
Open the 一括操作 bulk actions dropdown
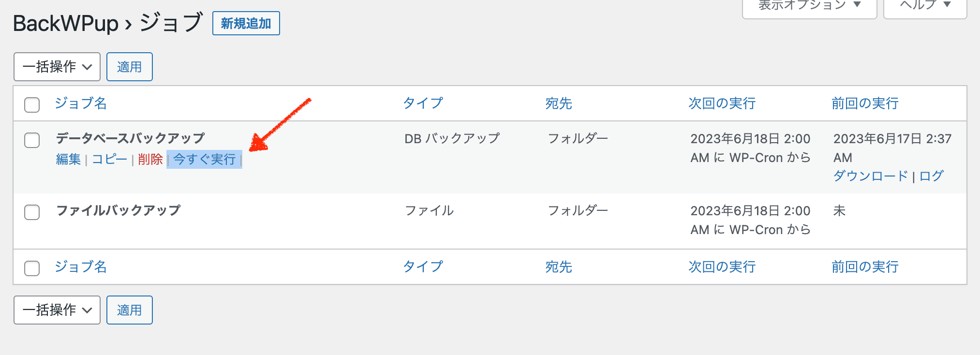pyautogui.click(x=57, y=67)
